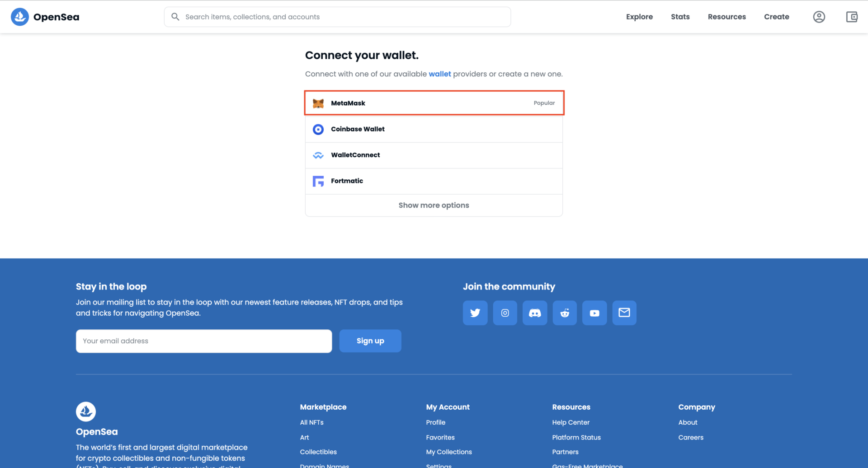Join the Discord community icon
This screenshot has width=868, height=468.
tap(535, 313)
